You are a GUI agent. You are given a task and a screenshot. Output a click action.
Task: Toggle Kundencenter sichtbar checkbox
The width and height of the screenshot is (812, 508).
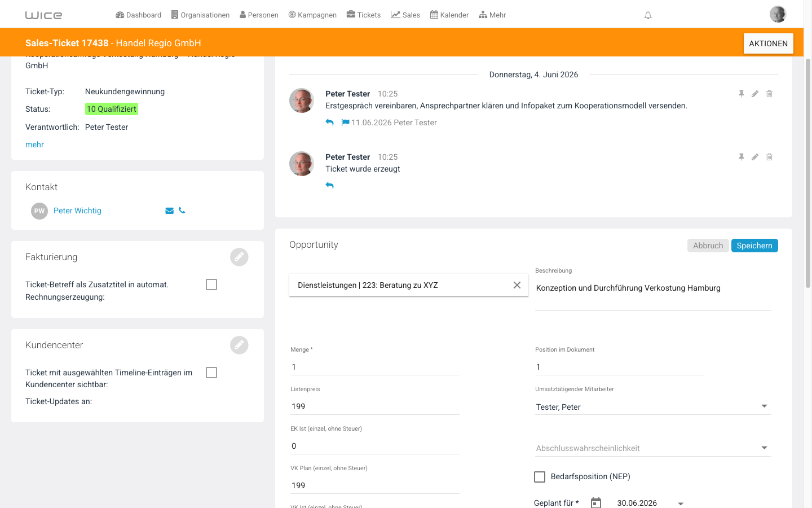click(211, 373)
